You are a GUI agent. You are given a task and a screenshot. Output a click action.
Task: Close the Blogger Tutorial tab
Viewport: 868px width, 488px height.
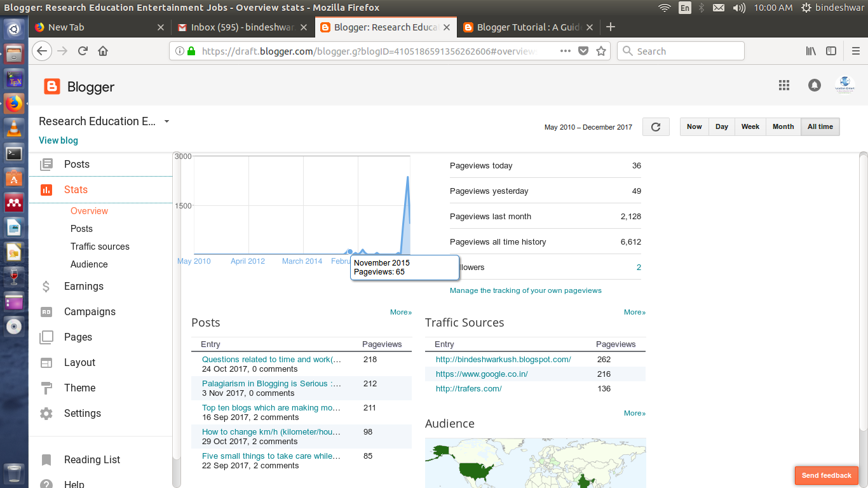(x=590, y=27)
